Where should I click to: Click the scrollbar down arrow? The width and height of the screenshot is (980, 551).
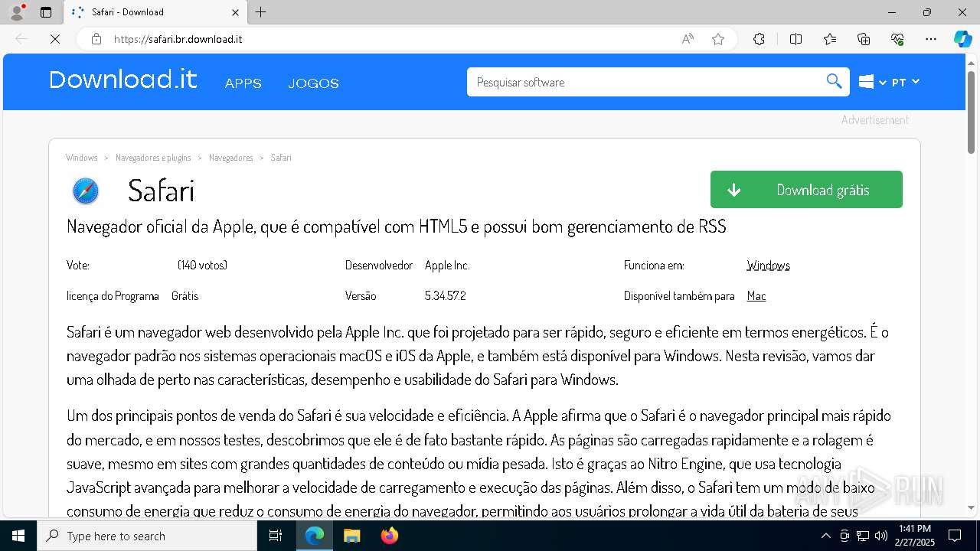click(x=972, y=507)
